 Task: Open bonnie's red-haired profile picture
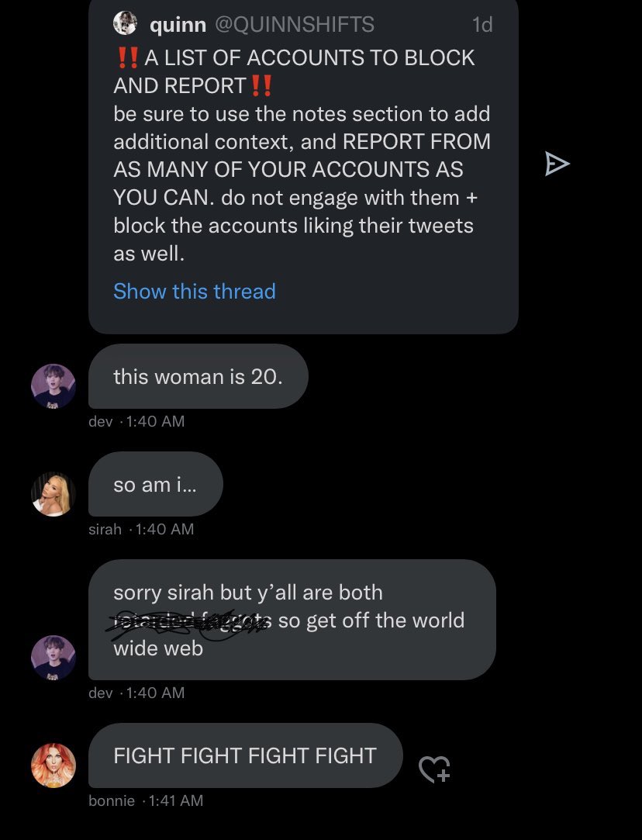pyautogui.click(x=53, y=765)
